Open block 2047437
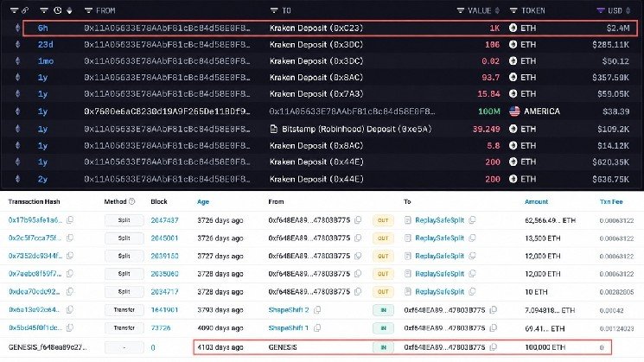The image size is (644, 362). pyautogui.click(x=164, y=220)
